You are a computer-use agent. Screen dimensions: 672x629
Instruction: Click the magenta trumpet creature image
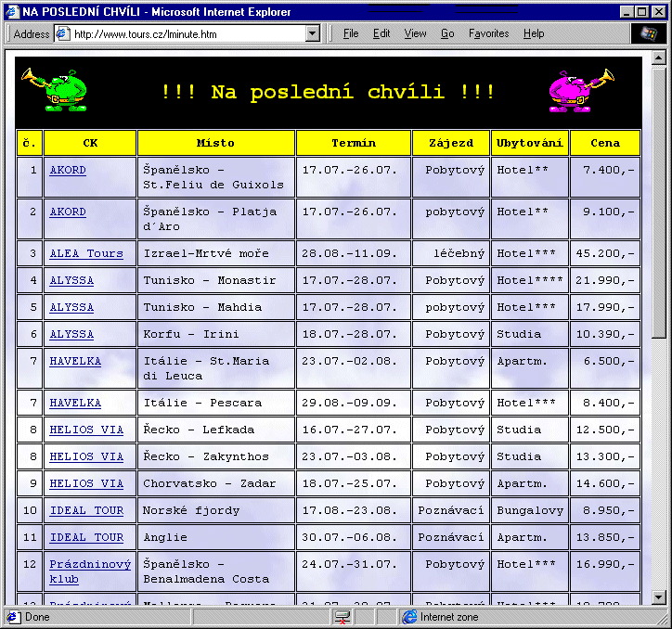click(582, 90)
